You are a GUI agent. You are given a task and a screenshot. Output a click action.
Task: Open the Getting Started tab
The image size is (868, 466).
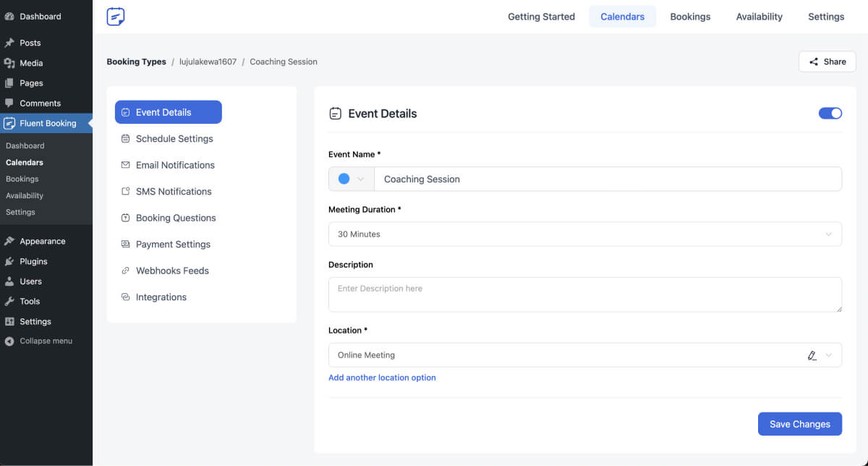click(x=541, y=17)
